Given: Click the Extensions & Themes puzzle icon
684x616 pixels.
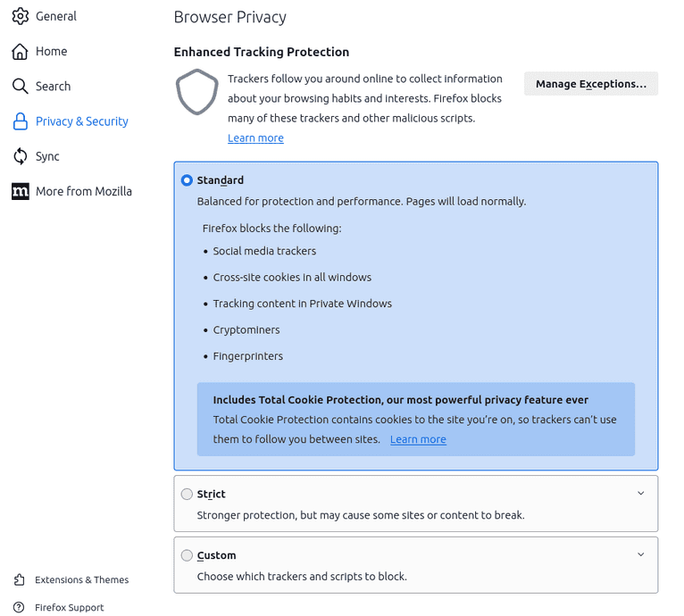Looking at the screenshot, I should coord(20,580).
